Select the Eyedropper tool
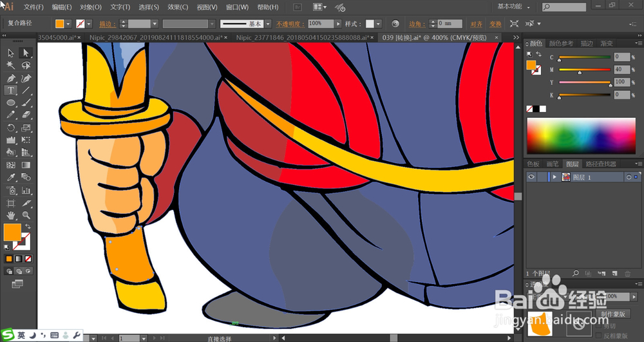The height and width of the screenshot is (342, 644). coord(11,177)
